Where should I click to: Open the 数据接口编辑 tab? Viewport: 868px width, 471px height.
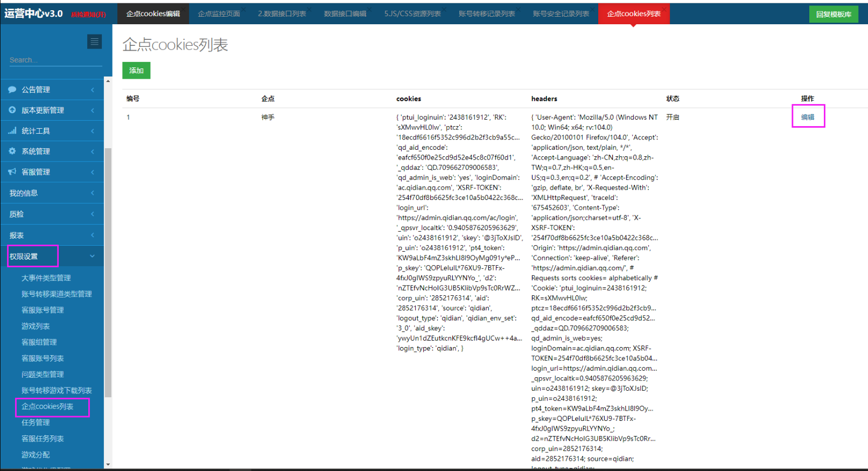345,13
